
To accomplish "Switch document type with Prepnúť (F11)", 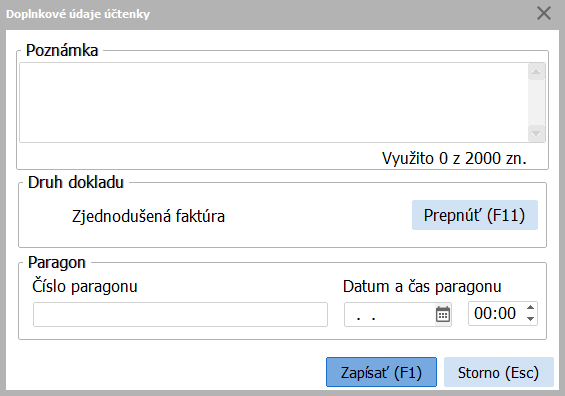I will click(x=475, y=215).
